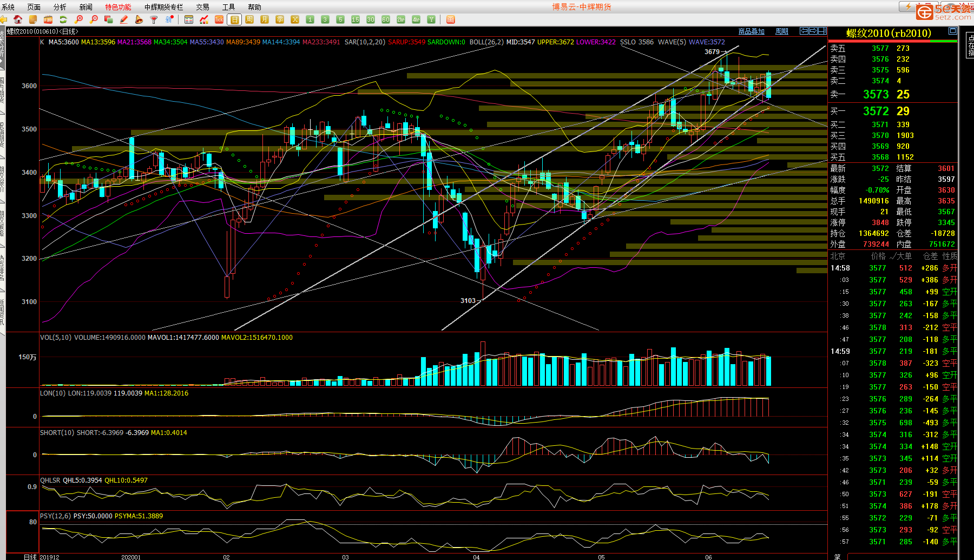Viewport: 974px width, 560px height.
Task: Click the funnel filter icon
Action: (x=154, y=19)
